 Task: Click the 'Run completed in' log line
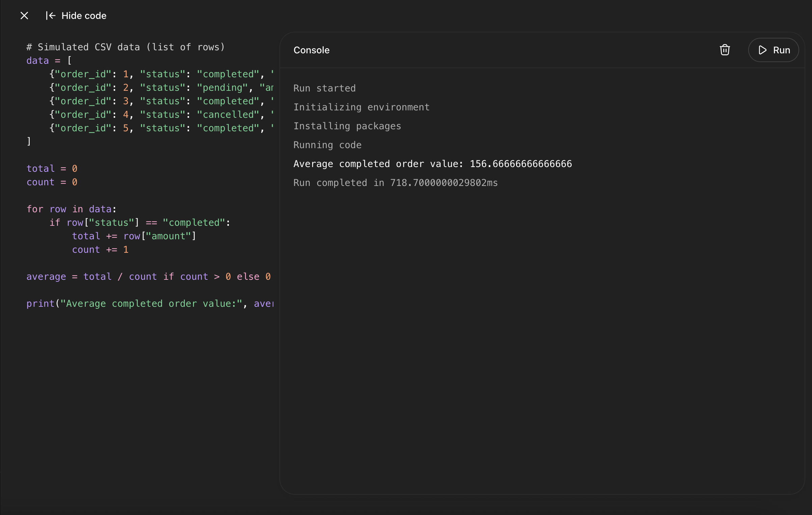click(395, 183)
